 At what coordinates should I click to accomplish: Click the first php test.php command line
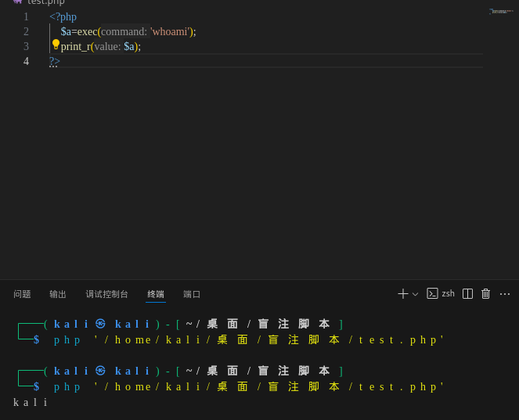click(248, 339)
